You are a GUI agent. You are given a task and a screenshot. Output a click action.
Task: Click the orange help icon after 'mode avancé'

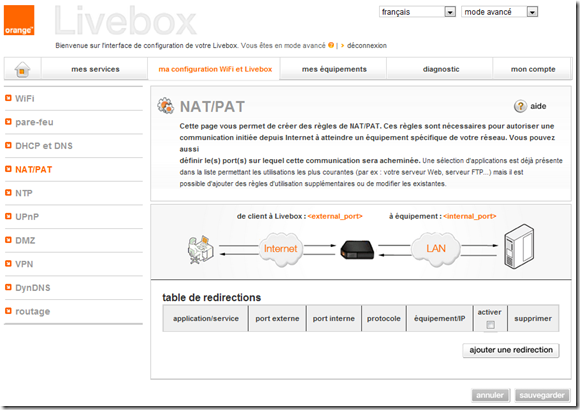coord(331,45)
